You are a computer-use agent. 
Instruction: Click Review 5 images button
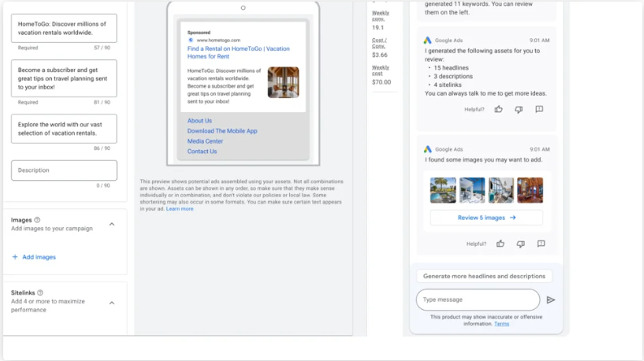[x=486, y=218]
